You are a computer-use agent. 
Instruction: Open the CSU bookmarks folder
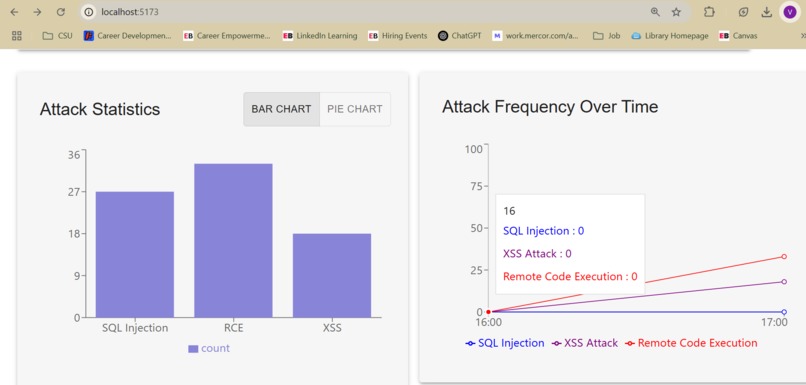coord(57,35)
